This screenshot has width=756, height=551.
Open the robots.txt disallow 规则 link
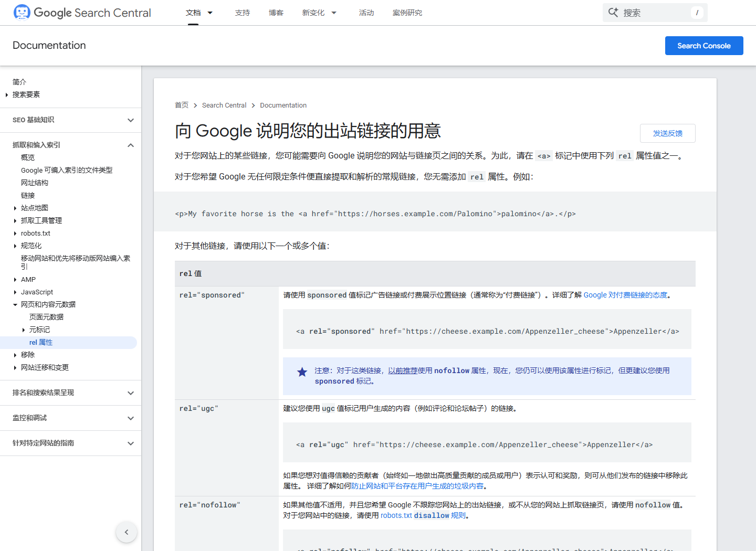[x=423, y=515]
